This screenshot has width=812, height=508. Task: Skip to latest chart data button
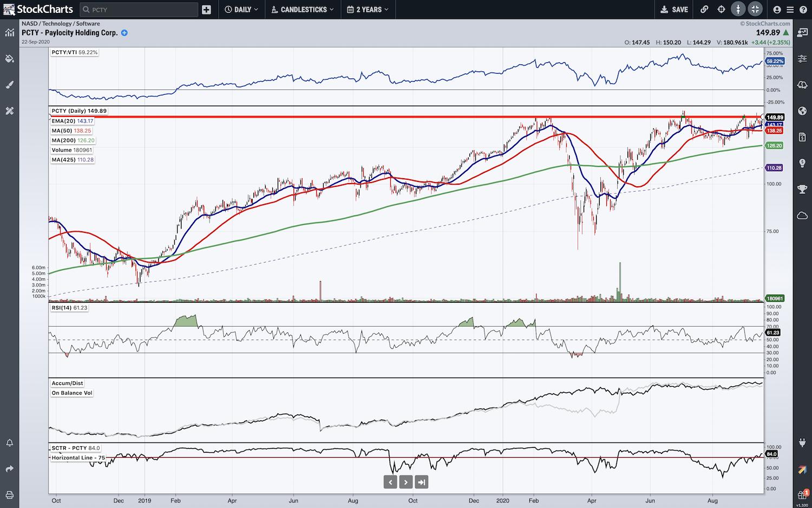point(422,482)
